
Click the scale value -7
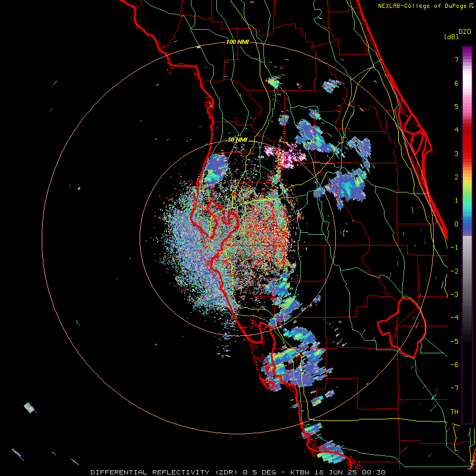pyautogui.click(x=454, y=388)
